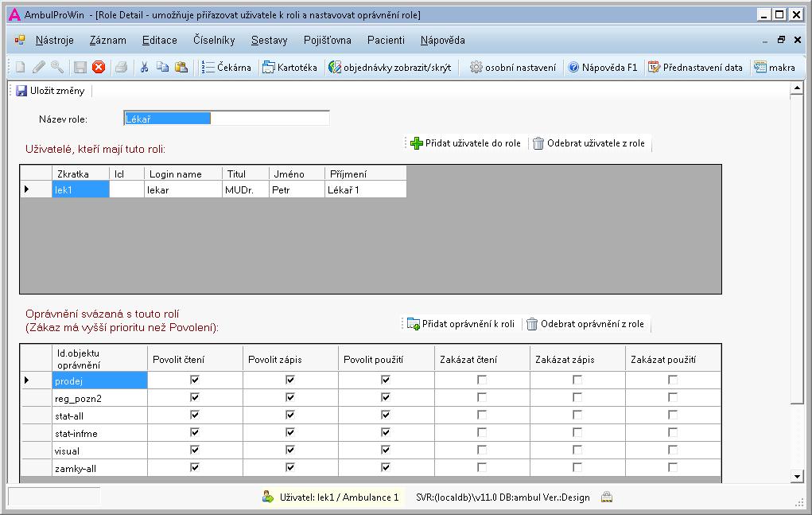Image resolution: width=812 pixels, height=515 pixels.
Task: Open the Pojišťovna menu
Action: tap(328, 40)
